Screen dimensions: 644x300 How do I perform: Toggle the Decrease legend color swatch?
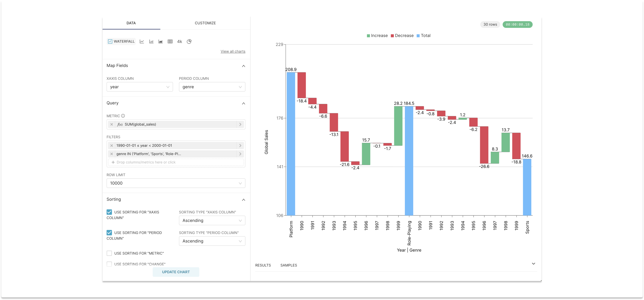pyautogui.click(x=392, y=36)
